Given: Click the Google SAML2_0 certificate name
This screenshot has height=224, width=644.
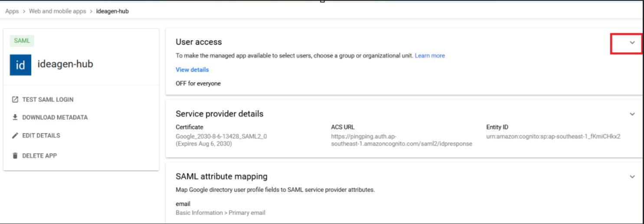Looking at the screenshot, I should point(221,136).
